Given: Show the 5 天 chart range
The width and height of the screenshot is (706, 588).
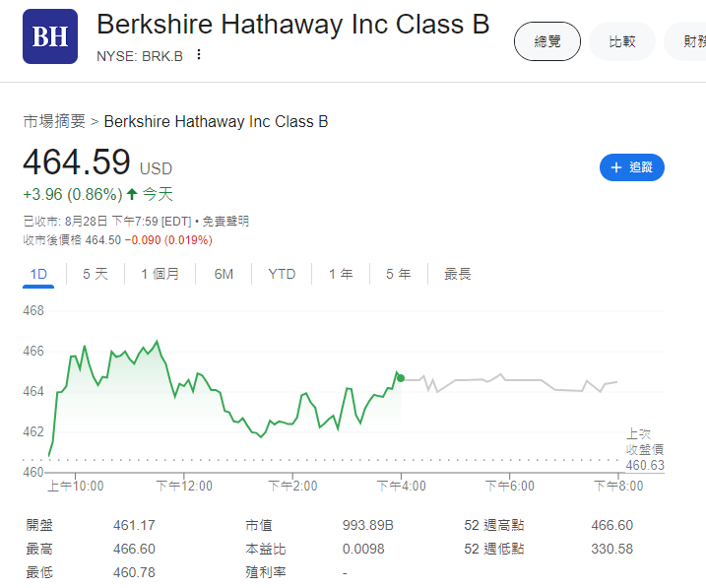Looking at the screenshot, I should point(96,274).
